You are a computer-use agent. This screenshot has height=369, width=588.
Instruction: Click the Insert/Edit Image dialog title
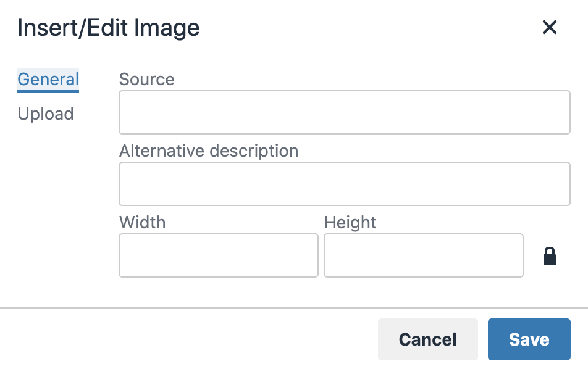point(109,28)
